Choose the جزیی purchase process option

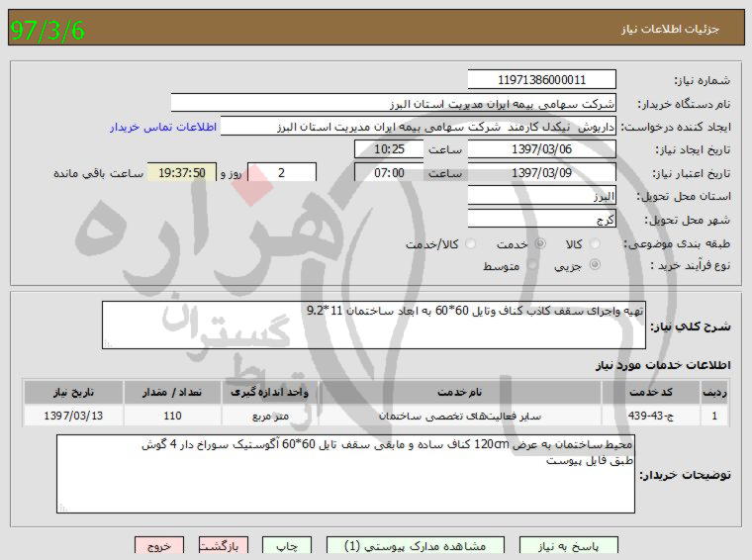(x=595, y=264)
